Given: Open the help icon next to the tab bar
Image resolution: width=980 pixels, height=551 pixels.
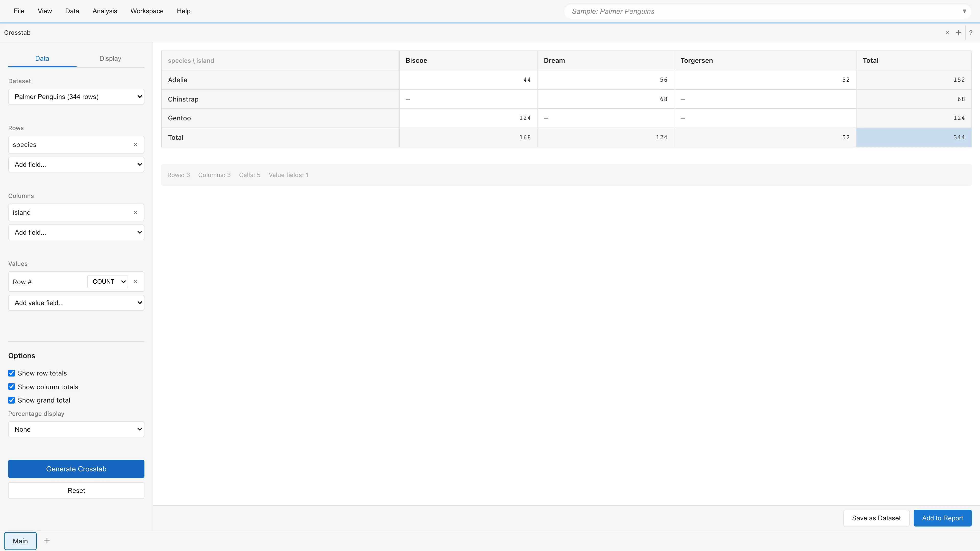Looking at the screenshot, I should click(x=971, y=33).
